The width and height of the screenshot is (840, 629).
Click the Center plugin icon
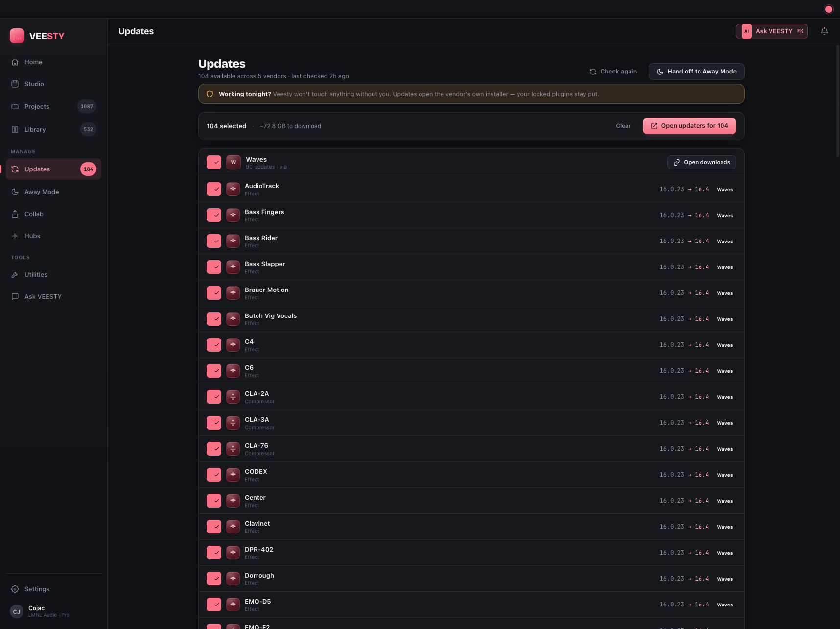pyautogui.click(x=233, y=501)
